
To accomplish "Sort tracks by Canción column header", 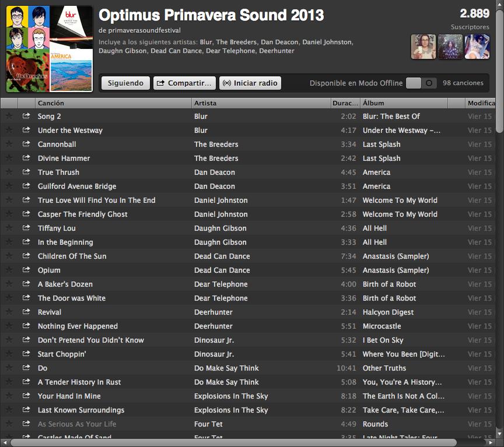I will pyautogui.click(x=113, y=103).
